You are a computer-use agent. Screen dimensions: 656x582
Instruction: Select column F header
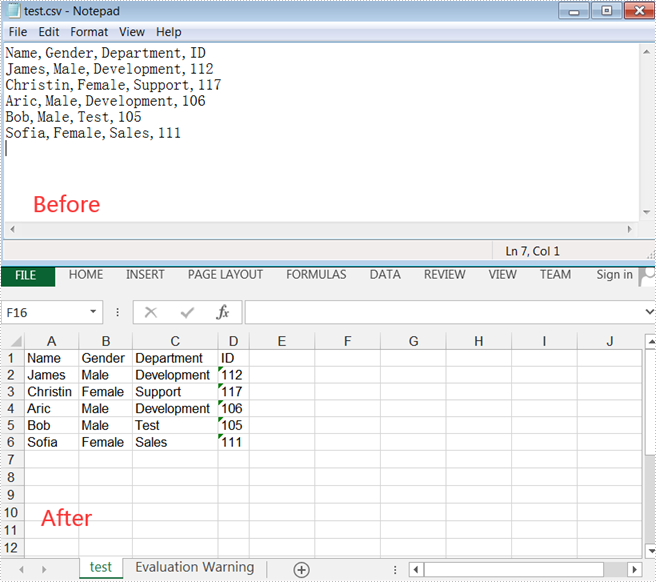(x=347, y=341)
